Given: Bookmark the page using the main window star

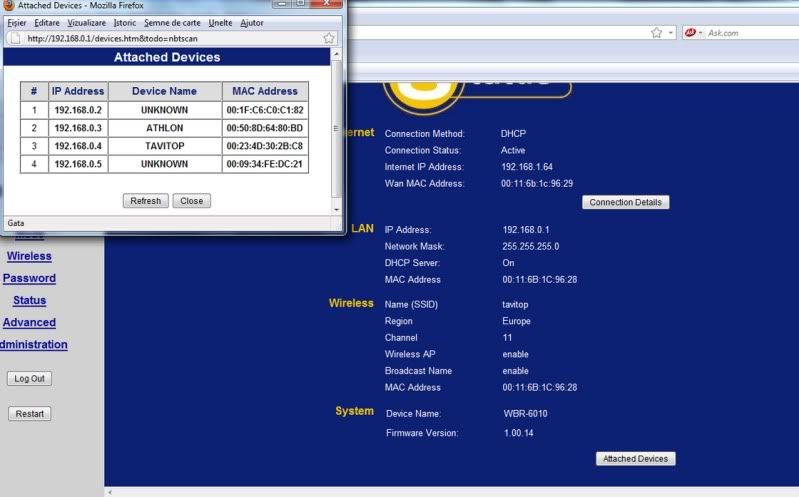Looking at the screenshot, I should click(656, 33).
